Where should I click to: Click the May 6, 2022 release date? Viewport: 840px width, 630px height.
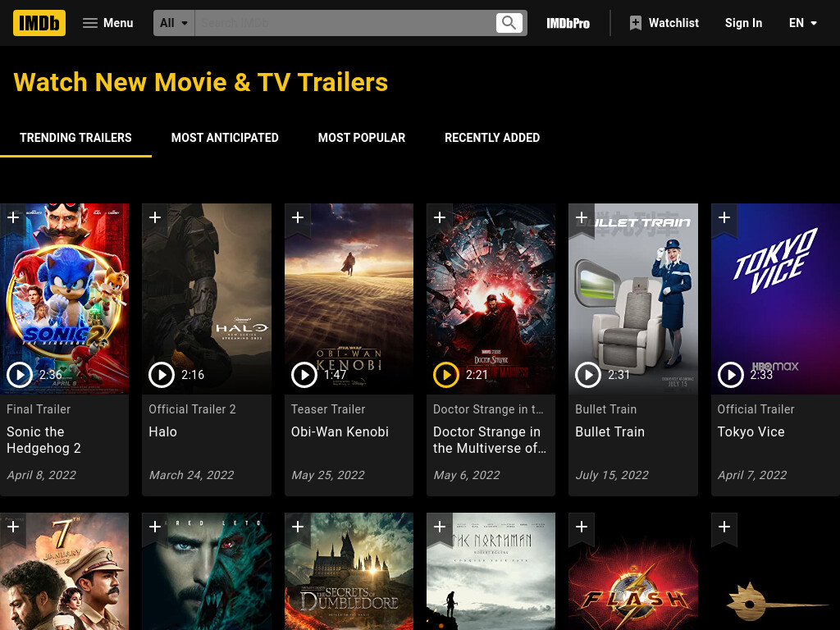467,475
